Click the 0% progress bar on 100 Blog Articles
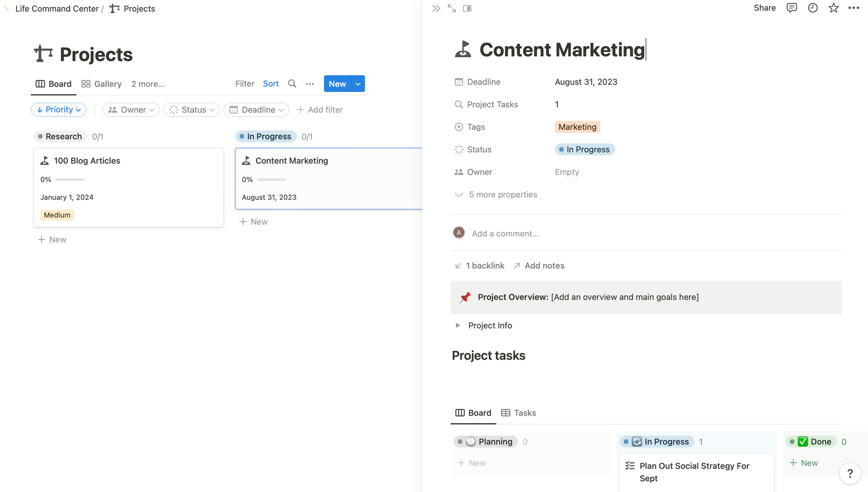This screenshot has height=492, width=868. point(70,179)
